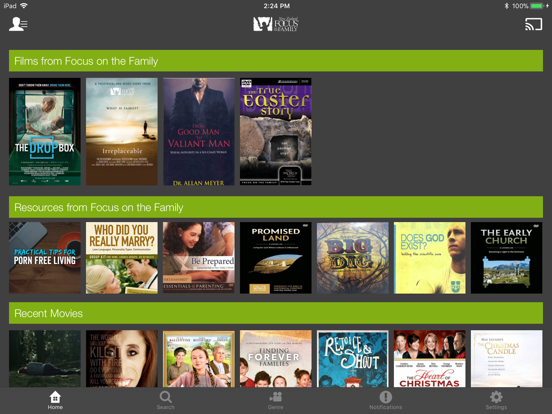Switch to the Search tab

click(165, 400)
